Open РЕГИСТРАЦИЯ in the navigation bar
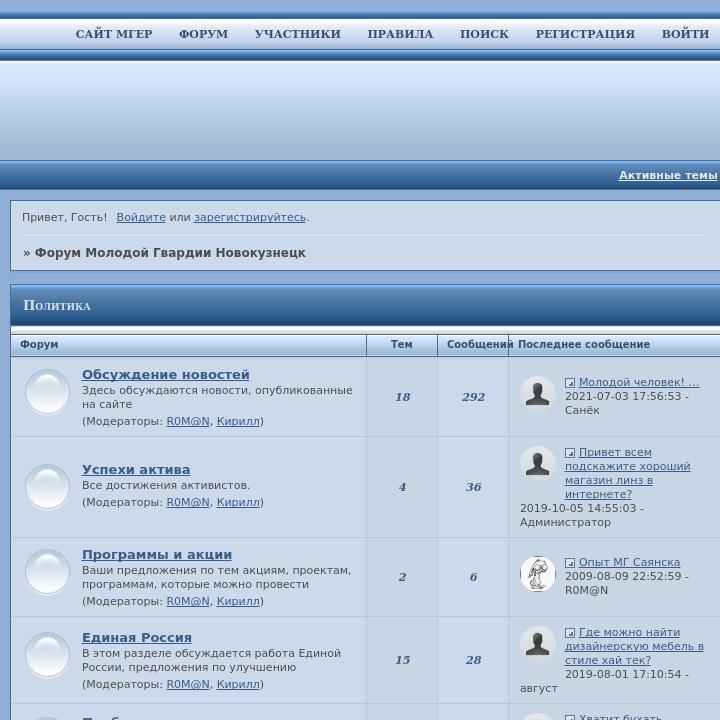 pos(585,34)
